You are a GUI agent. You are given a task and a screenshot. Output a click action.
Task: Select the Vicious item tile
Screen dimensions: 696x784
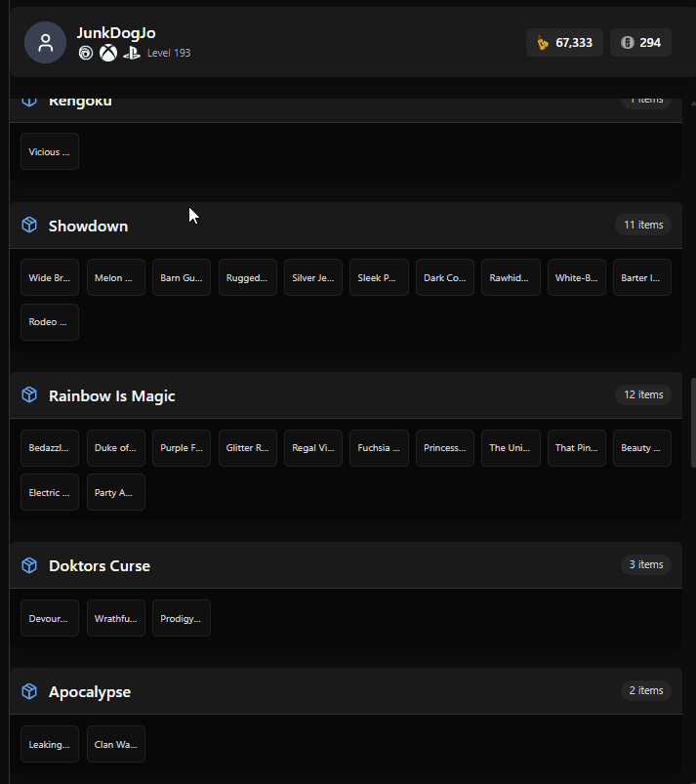point(50,151)
